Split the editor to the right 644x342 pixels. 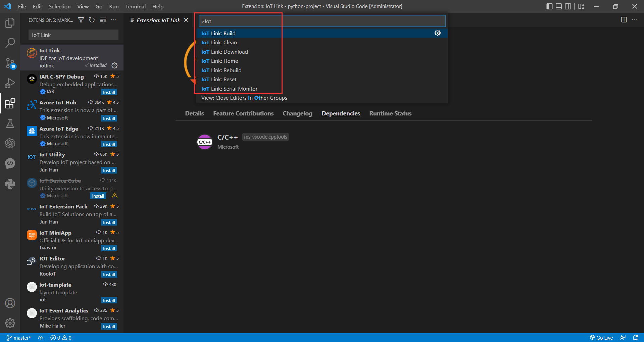pos(624,20)
